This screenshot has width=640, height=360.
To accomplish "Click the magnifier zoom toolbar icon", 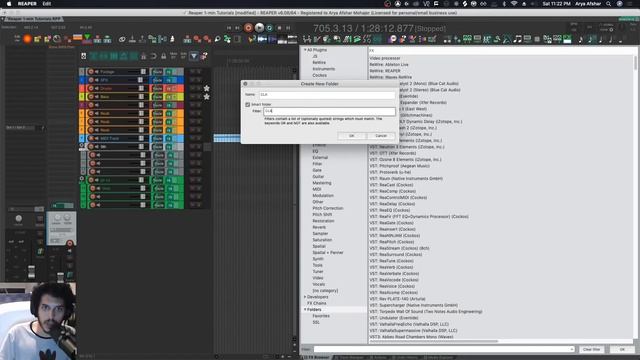I will (218, 40).
